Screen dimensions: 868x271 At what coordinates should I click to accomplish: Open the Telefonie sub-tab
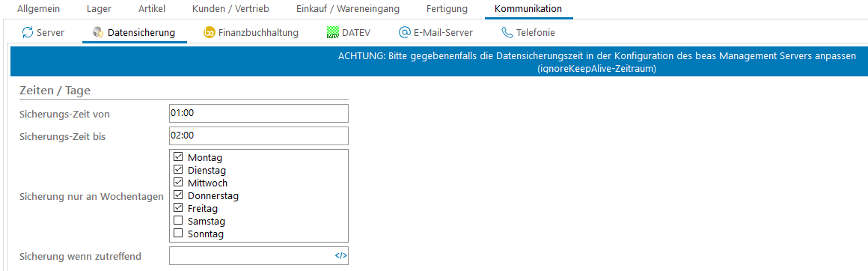point(528,33)
